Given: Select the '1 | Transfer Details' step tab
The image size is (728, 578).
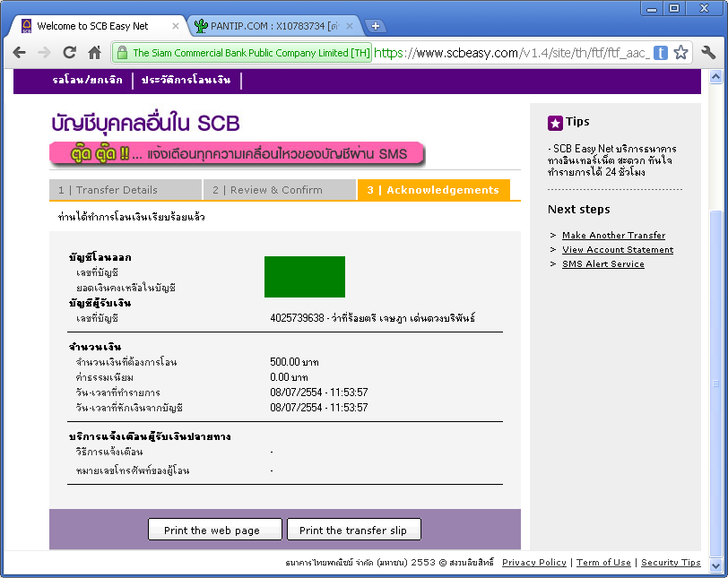Looking at the screenshot, I should (126, 190).
